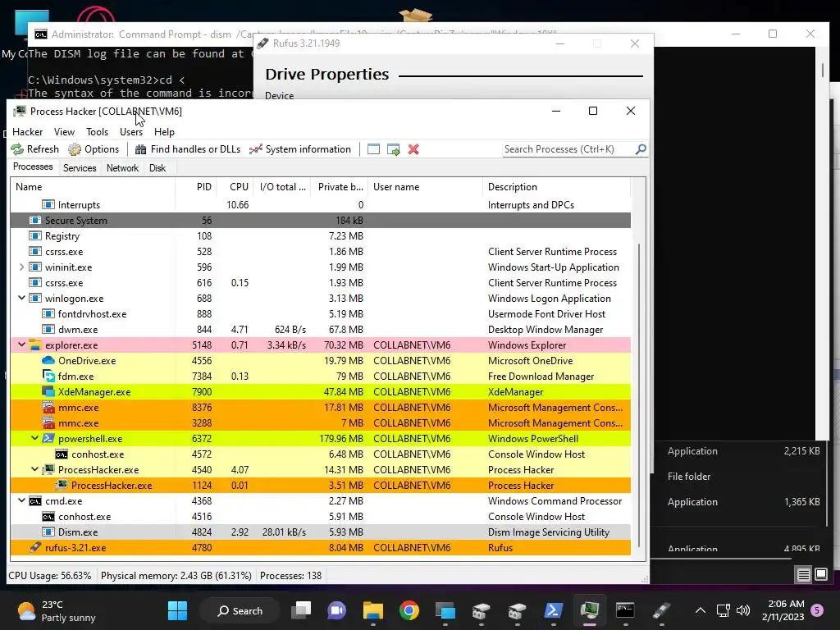Click Processes: 138 in status bar
Viewport: 840px width, 630px height.
[291, 576]
